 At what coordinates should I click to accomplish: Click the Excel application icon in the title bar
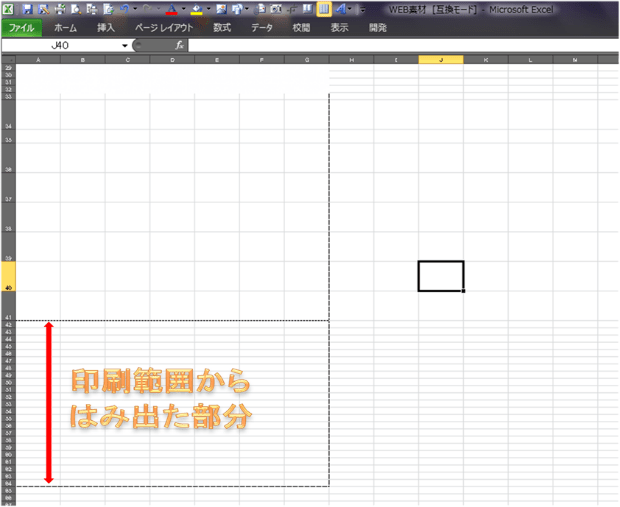coord(8,9)
